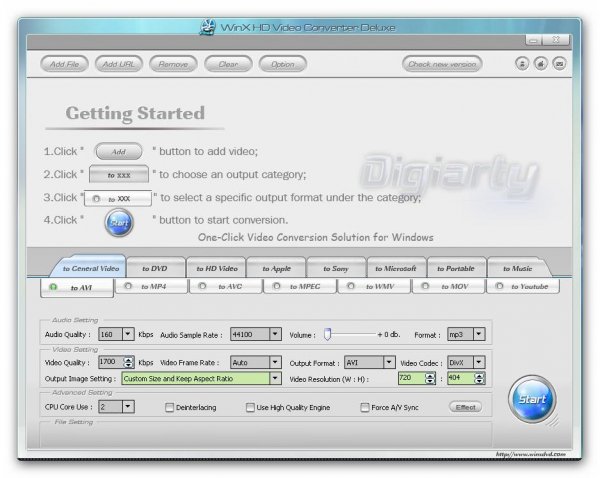Viewport: 600px width, 478px height.
Task: Open the Audio Sample Rate dropdown
Action: (x=275, y=334)
